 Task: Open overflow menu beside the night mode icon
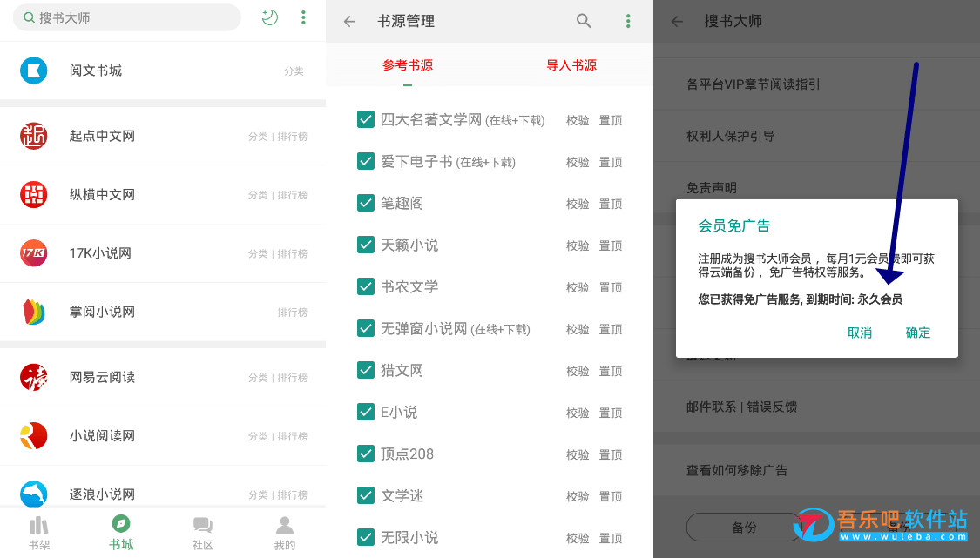tap(303, 17)
